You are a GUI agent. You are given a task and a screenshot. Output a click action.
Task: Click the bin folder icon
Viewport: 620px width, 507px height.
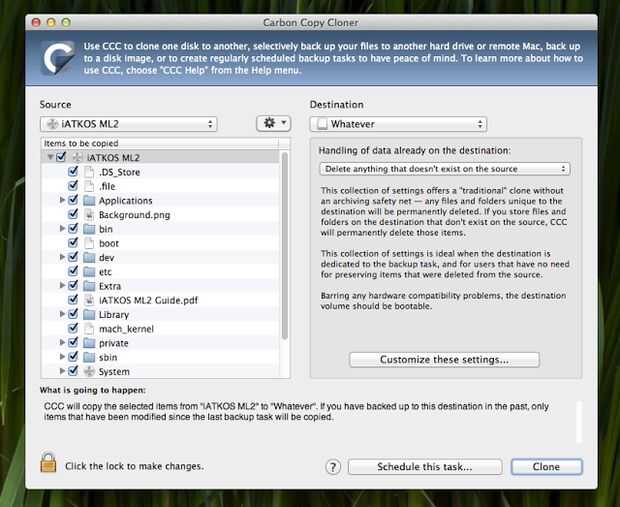89,229
